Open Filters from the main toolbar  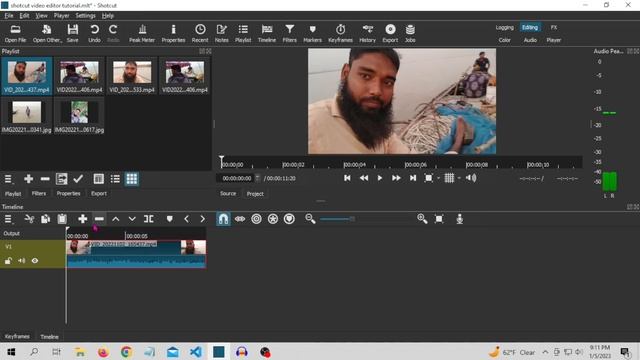[x=290, y=33]
